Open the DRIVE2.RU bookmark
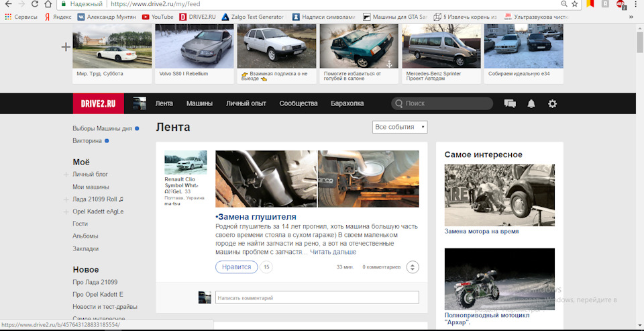Viewport: 644px width, 331px height. click(198, 17)
